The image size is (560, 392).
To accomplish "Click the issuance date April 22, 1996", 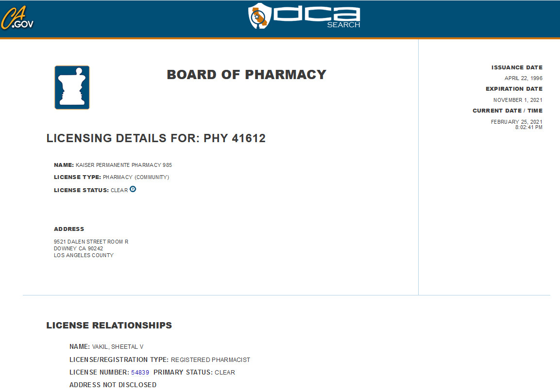I will click(523, 78).
